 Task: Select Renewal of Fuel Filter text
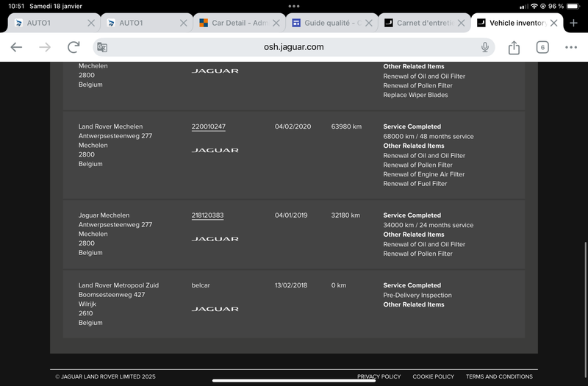(x=415, y=184)
